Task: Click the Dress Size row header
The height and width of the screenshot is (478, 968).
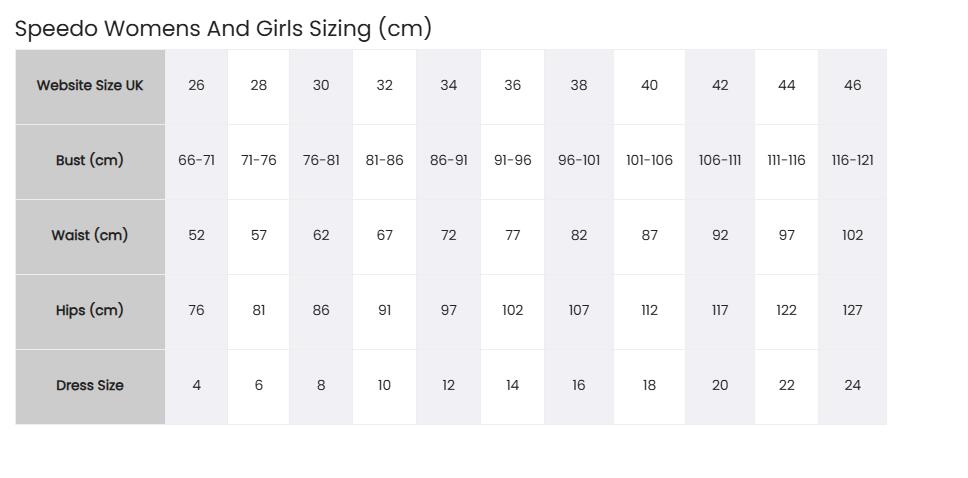Action: click(x=90, y=387)
